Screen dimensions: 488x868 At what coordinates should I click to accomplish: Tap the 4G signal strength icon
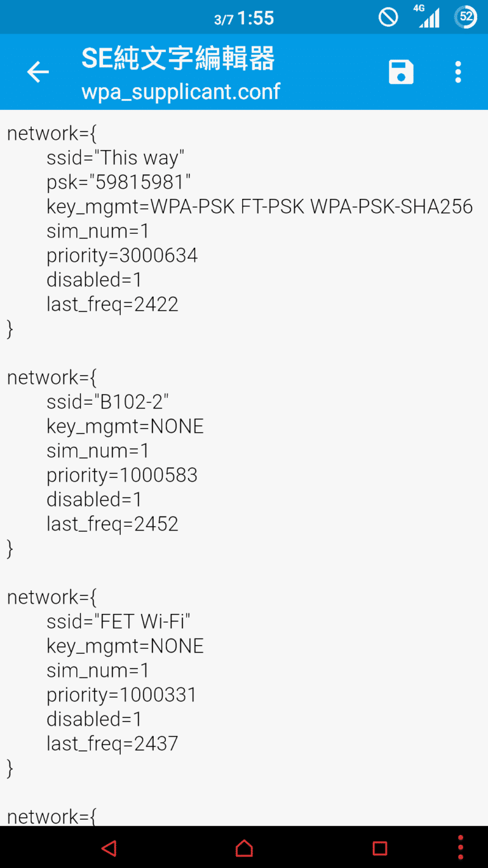(x=428, y=16)
